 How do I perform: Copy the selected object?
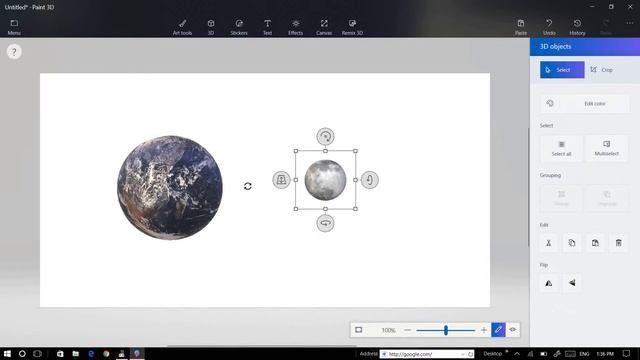tap(572, 243)
